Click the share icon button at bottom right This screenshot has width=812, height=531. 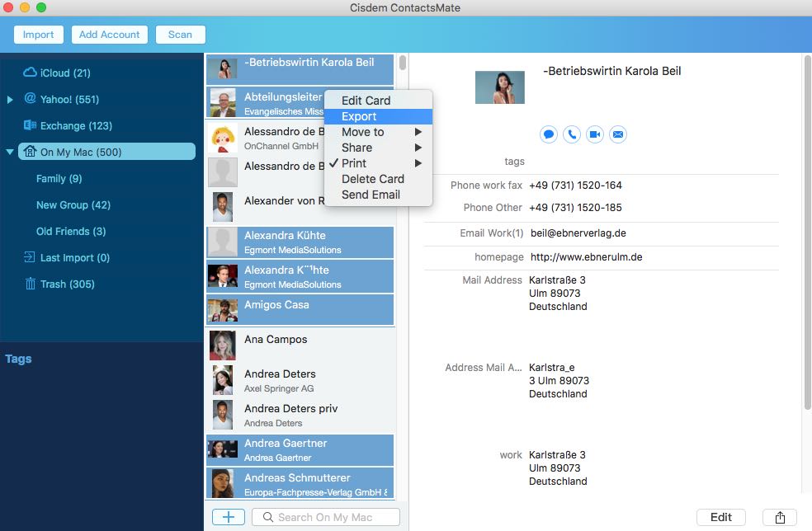780,517
